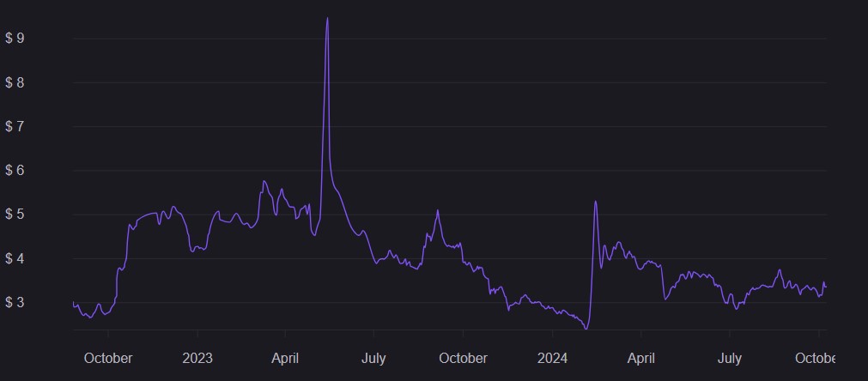Click the lowest price point before the 2024 spike

[586, 329]
